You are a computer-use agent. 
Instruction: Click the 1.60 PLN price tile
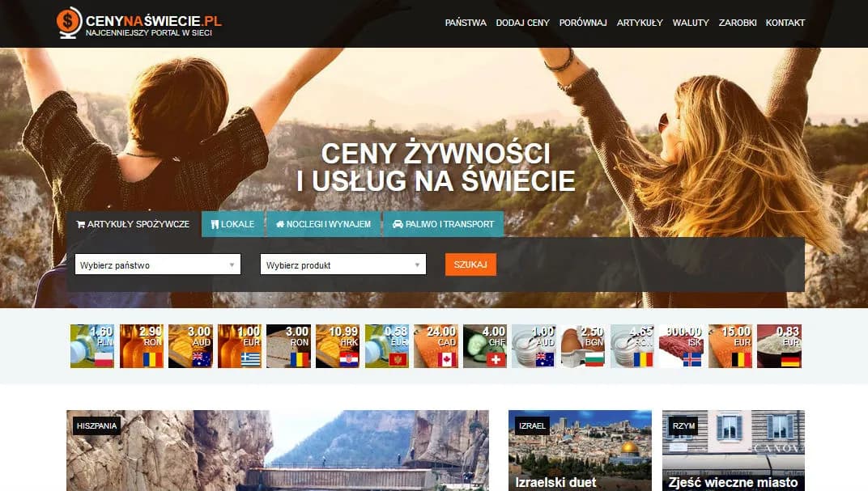[92, 346]
